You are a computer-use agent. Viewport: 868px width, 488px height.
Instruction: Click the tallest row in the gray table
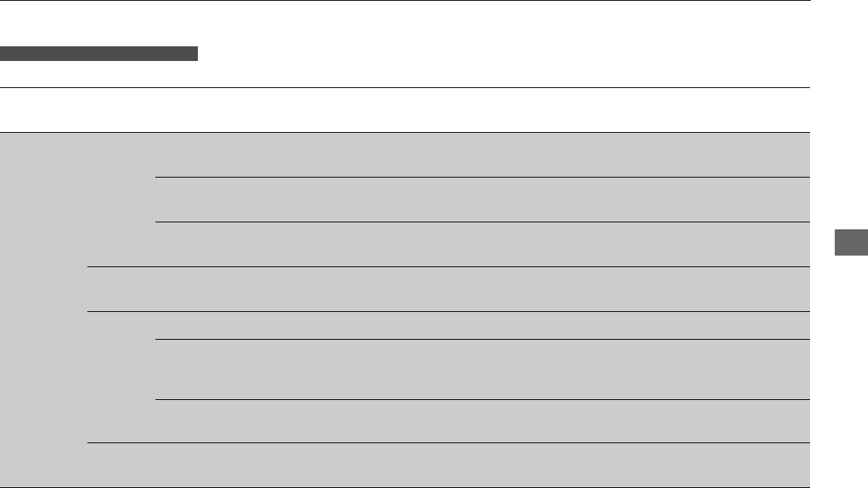(x=483, y=369)
